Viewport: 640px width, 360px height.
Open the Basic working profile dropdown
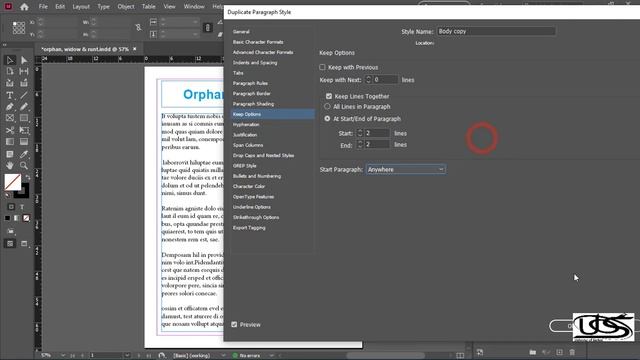[223, 356]
